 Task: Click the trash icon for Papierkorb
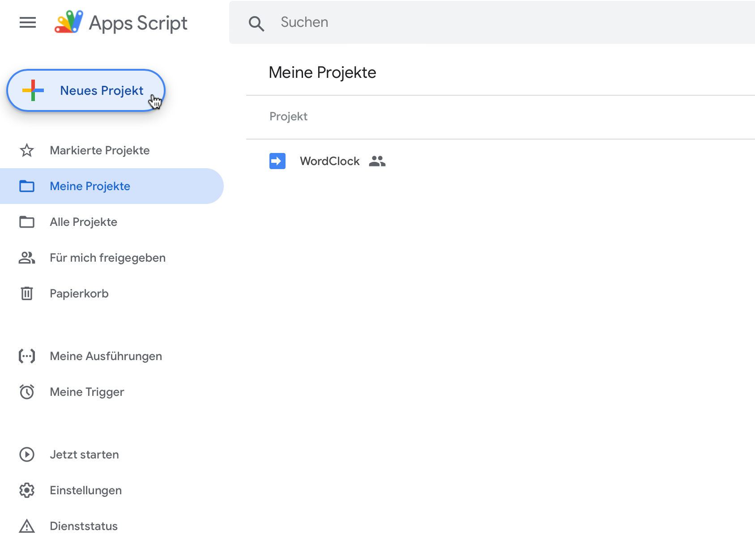[x=27, y=293]
